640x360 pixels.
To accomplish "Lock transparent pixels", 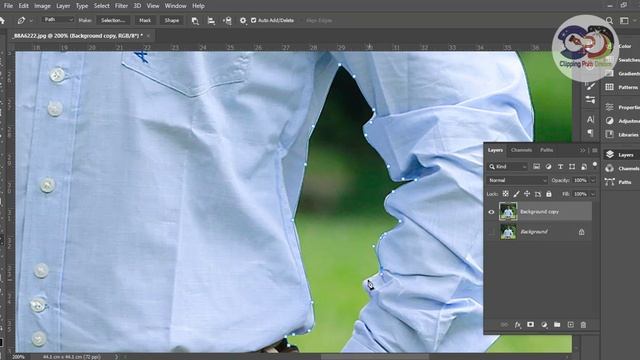I will [x=505, y=194].
